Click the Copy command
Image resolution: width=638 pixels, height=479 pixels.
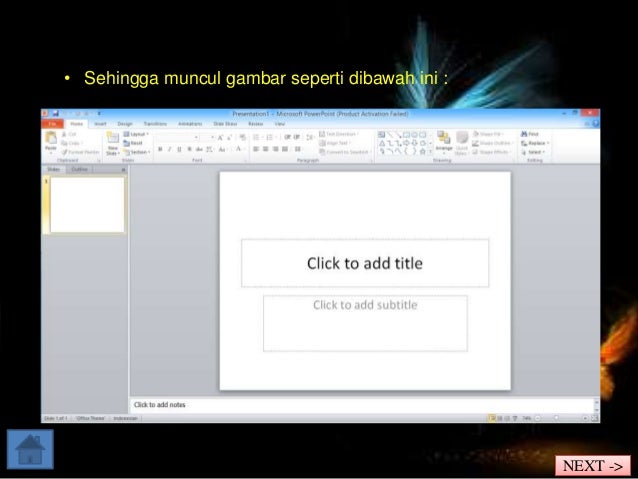pos(72,143)
